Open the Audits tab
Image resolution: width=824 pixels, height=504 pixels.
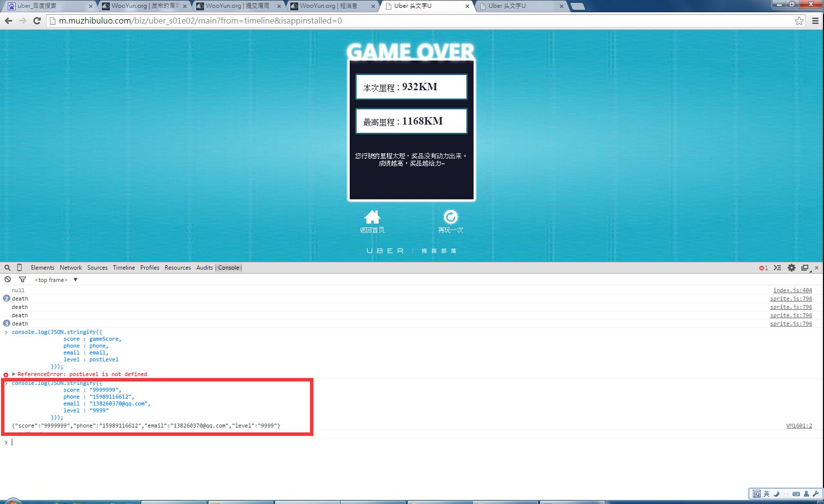[x=205, y=268]
